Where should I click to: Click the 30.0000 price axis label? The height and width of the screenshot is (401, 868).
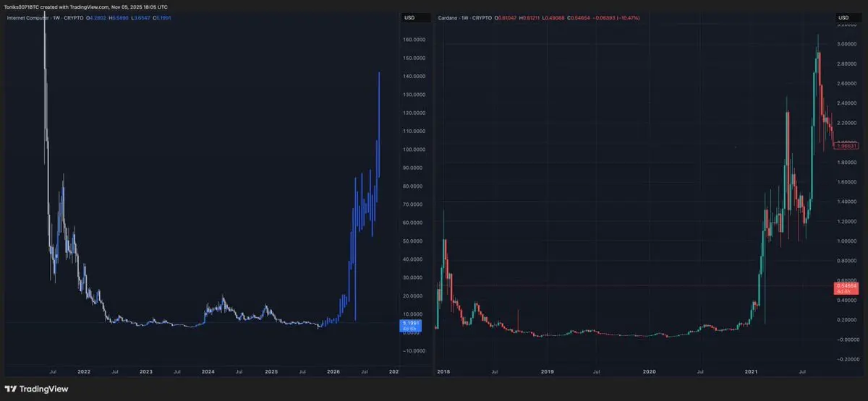pos(414,277)
